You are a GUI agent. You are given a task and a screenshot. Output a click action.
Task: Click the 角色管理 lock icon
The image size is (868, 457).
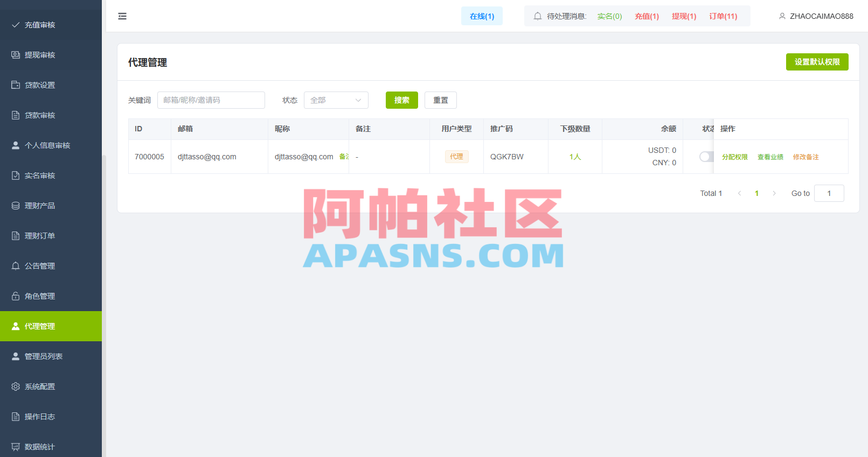coord(16,296)
